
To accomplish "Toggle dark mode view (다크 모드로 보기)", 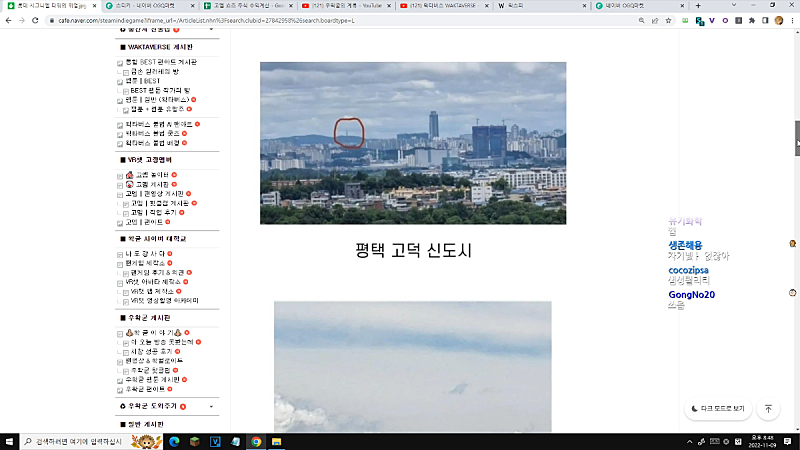I will pos(718,408).
